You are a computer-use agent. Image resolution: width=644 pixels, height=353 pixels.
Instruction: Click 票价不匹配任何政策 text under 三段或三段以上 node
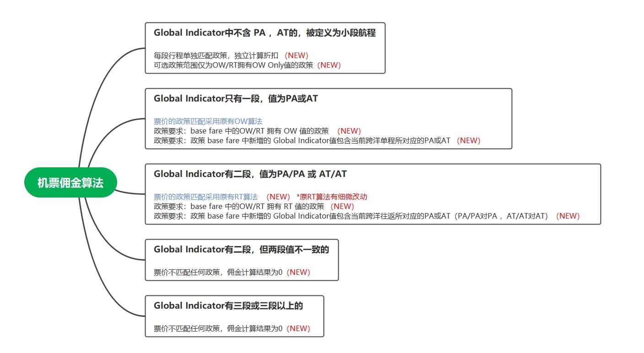point(218,328)
